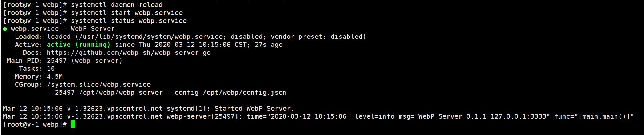
Task: Click the 'systemctl daemon-reload' command text
Action: click(117, 5)
